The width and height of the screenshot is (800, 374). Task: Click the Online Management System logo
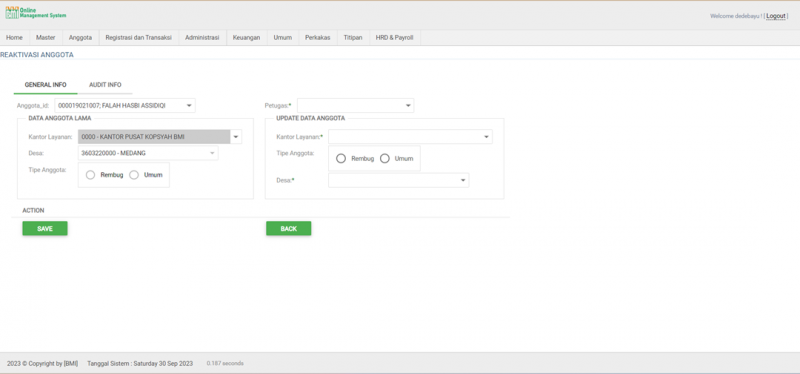click(x=36, y=13)
